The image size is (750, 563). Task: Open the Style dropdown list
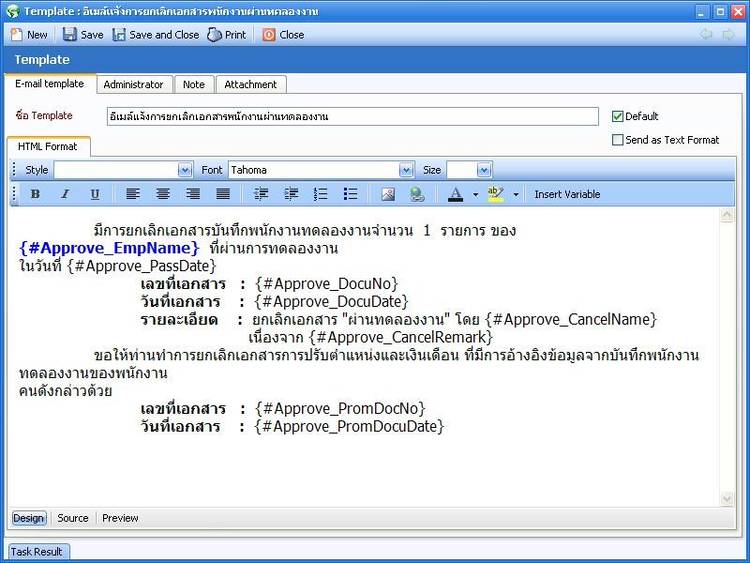pos(184,170)
